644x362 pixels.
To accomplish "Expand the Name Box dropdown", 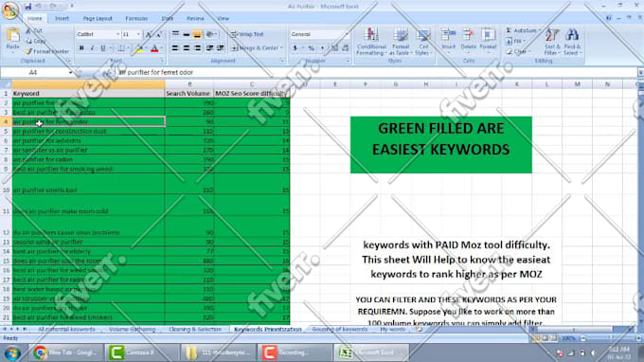I will tap(70, 72).
